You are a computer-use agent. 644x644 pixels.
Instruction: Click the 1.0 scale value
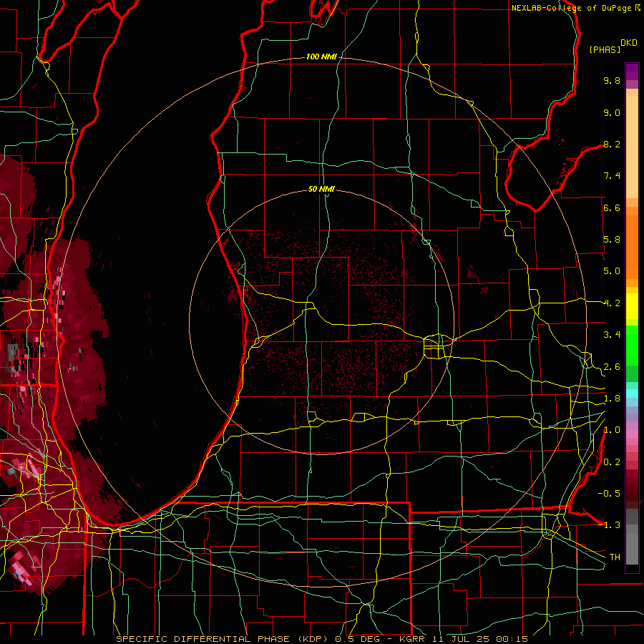pos(612,430)
